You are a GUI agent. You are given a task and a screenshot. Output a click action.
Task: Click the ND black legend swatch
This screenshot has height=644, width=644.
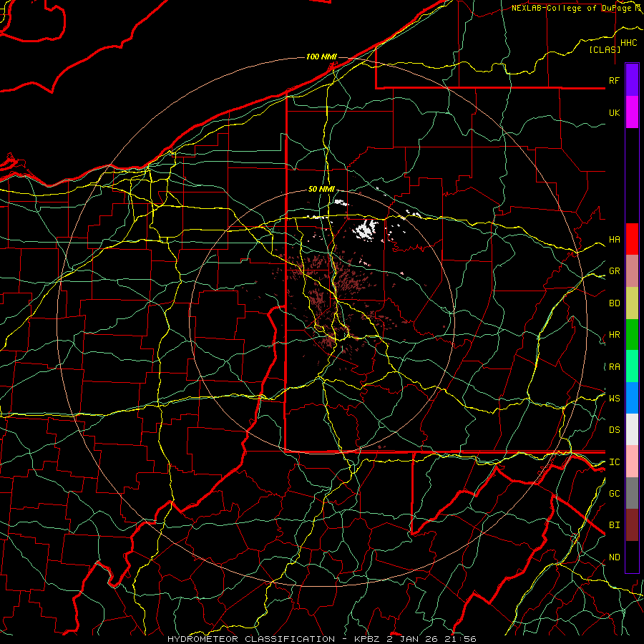[x=632, y=557]
